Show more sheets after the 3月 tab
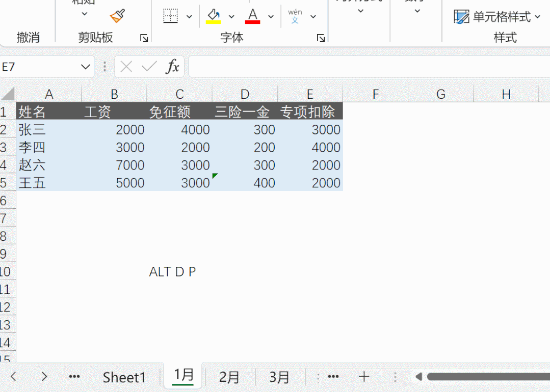The height and width of the screenshot is (392, 550). coord(333,377)
